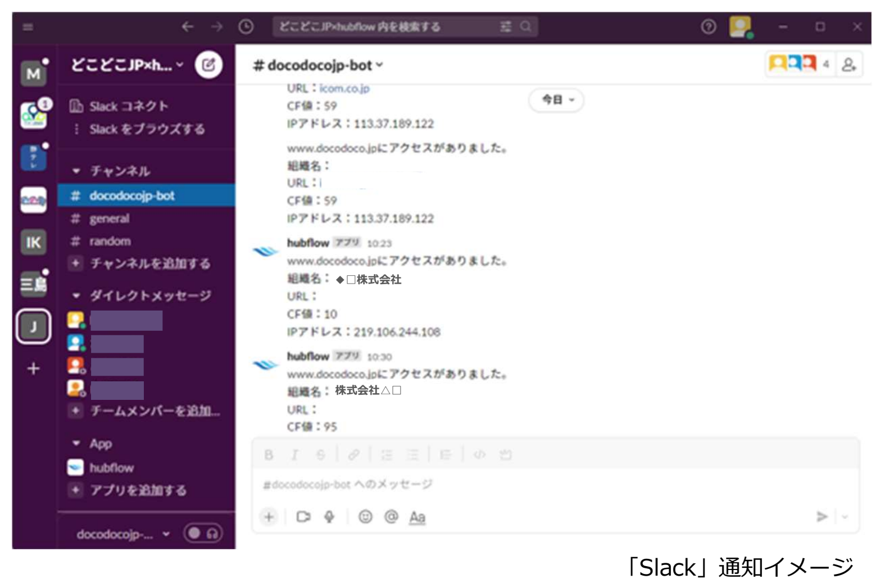The width and height of the screenshot is (880, 588).
Task: Open the hubflow sender name at 10:30
Action: (x=308, y=356)
